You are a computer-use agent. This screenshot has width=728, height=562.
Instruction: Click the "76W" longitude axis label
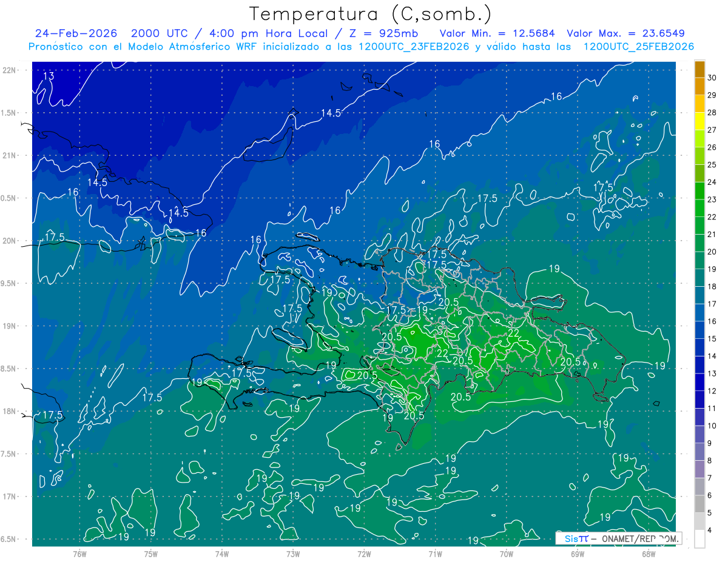pyautogui.click(x=79, y=554)
